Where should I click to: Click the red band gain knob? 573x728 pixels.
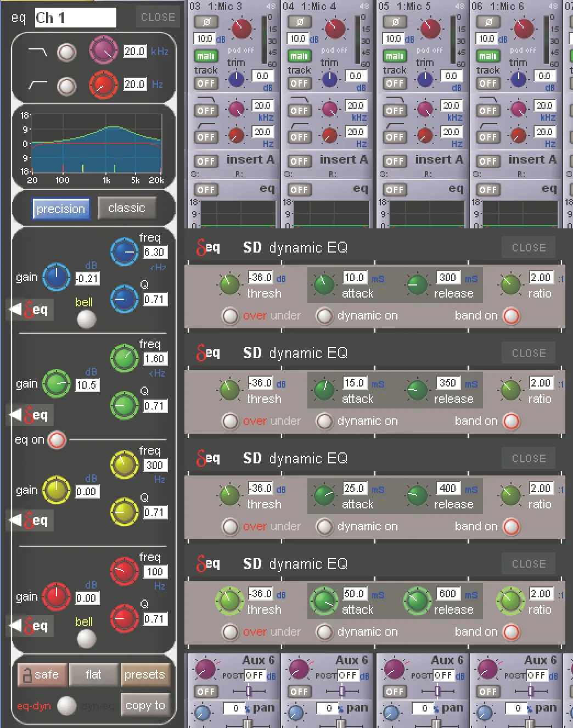pyautogui.click(x=57, y=597)
